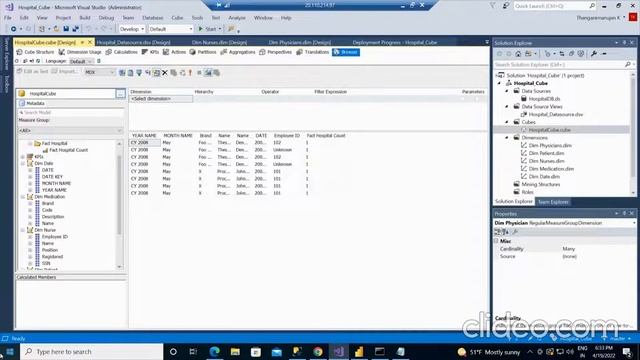Switch to the Actions tab
Viewport: 640px width, 360px height.
click(174, 52)
